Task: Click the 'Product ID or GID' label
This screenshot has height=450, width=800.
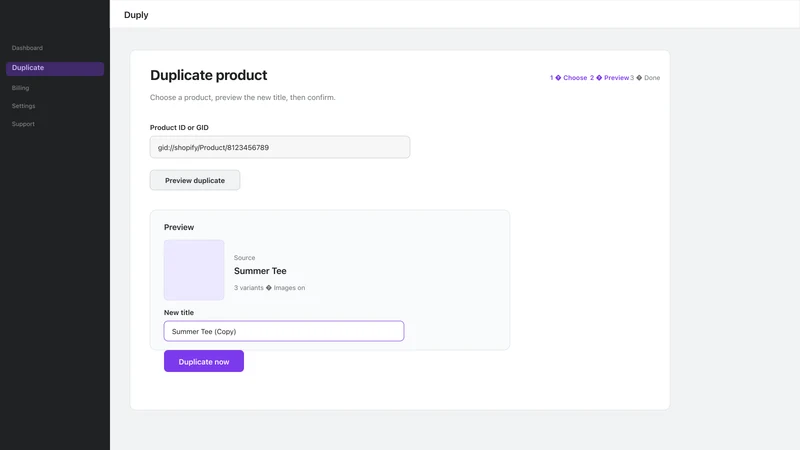Action: point(179,128)
